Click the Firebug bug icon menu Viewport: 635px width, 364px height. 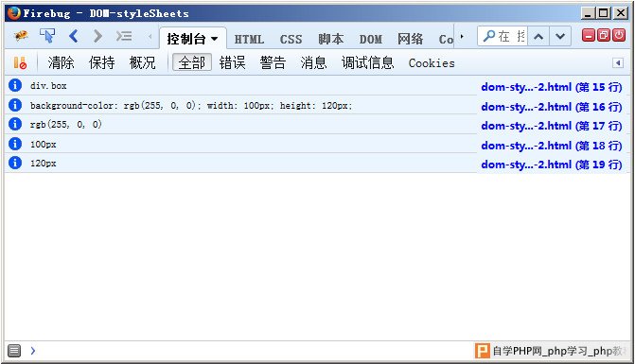click(x=21, y=36)
